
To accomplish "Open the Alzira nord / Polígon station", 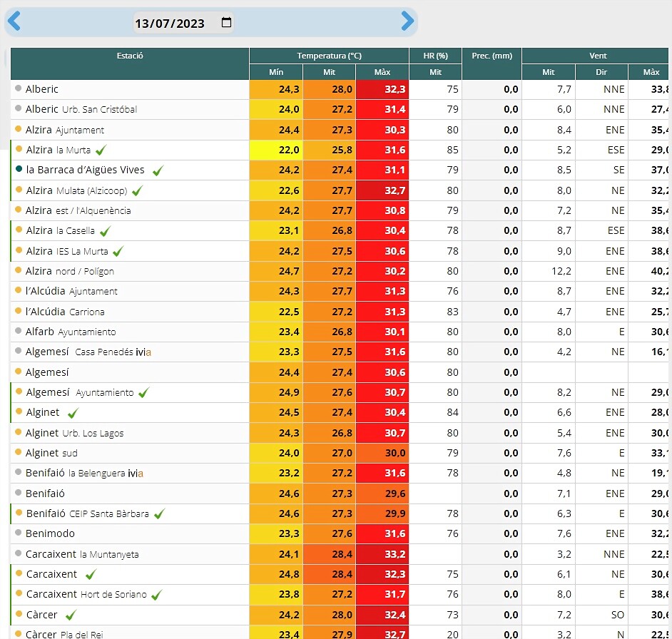I will pos(69,271).
